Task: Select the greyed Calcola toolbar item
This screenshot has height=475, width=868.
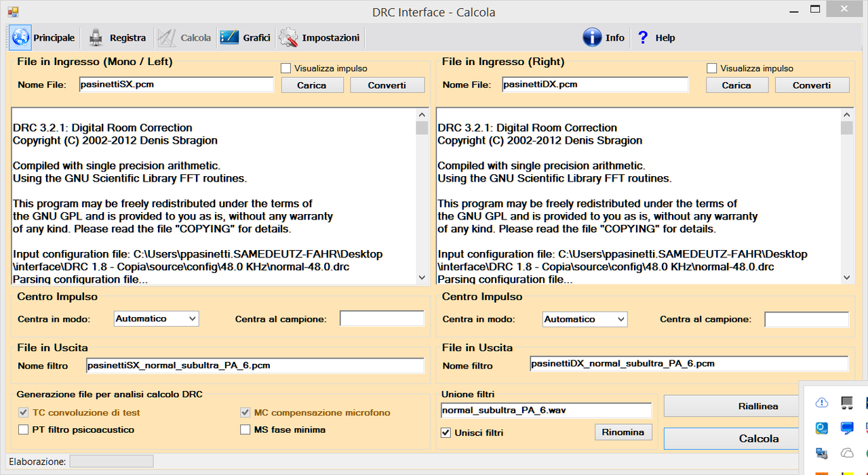Action: (x=184, y=38)
